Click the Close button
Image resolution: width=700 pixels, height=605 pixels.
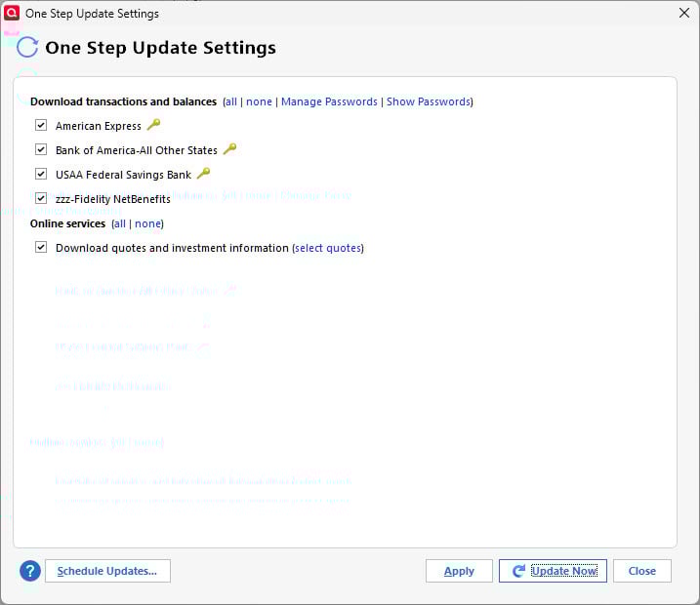click(642, 571)
